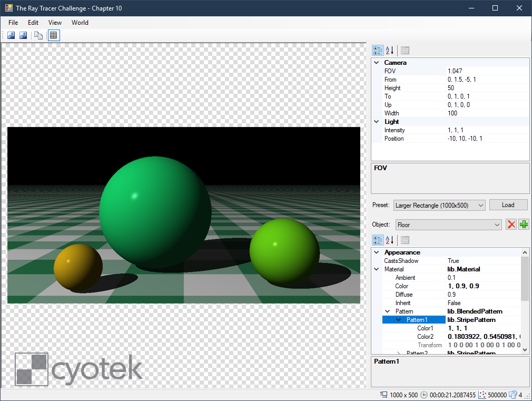532x401 pixels.
Task: Click Alphabetical sort icon above the Camera properties
Action: [390, 51]
